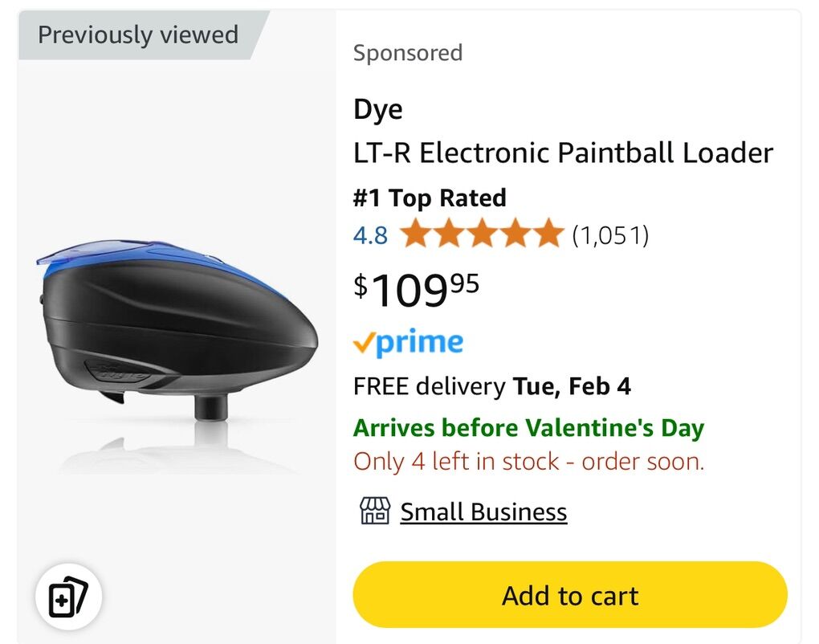Viewport: 819px width, 644px height.
Task: Select the paintball loader product image
Action: [177, 337]
